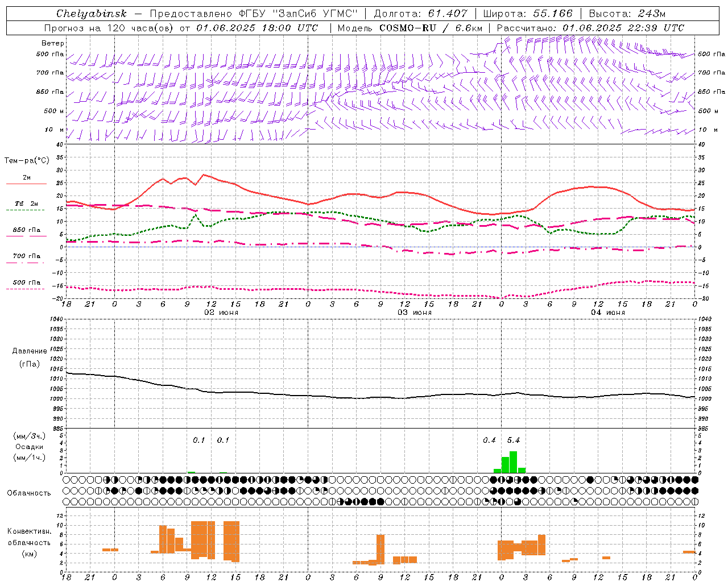Click the (гПа) unit label under Давление
The height and width of the screenshot is (582, 728).
click(30, 364)
